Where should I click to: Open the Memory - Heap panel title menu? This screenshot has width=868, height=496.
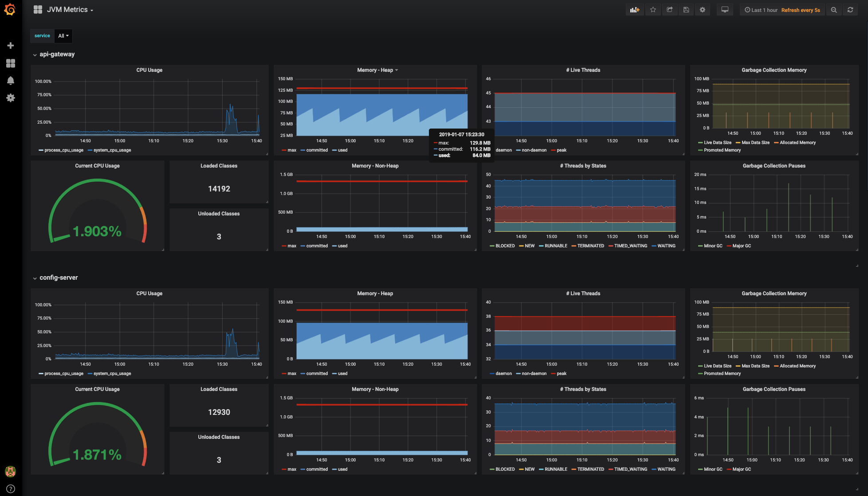point(377,70)
